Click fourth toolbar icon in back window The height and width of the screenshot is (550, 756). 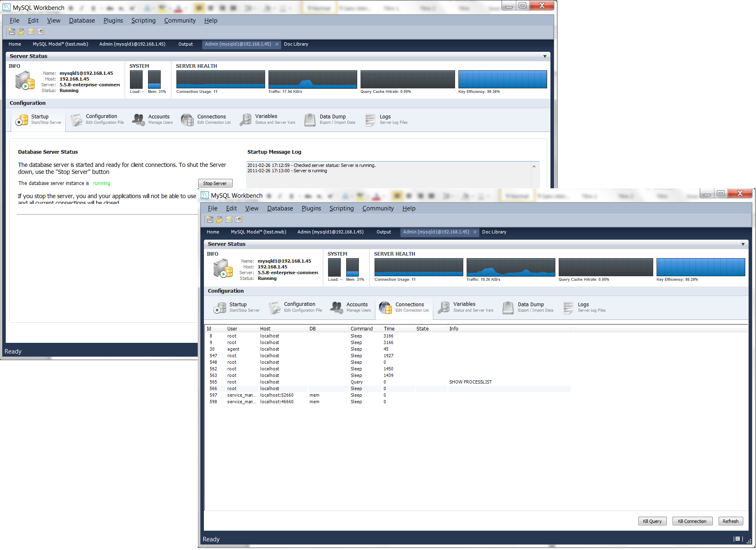pyautogui.click(x=40, y=32)
